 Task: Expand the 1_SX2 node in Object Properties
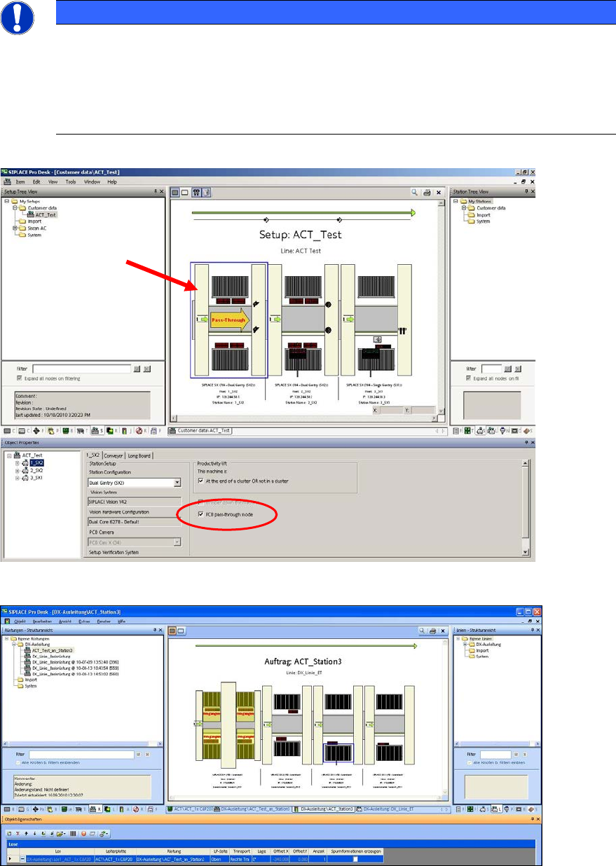click(17, 463)
